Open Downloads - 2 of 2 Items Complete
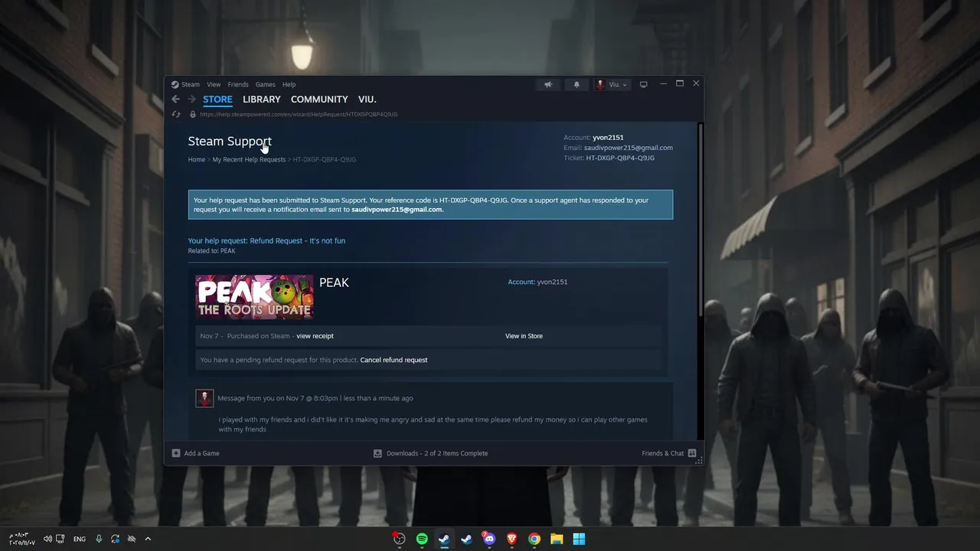 437,453
